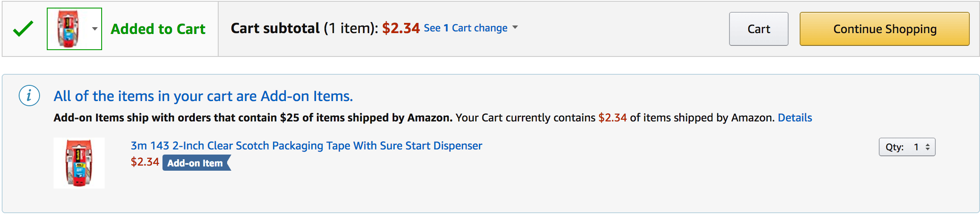Screen dimensions: 980x214
Task: Click the large tape dispenser product image
Action: pos(79,163)
